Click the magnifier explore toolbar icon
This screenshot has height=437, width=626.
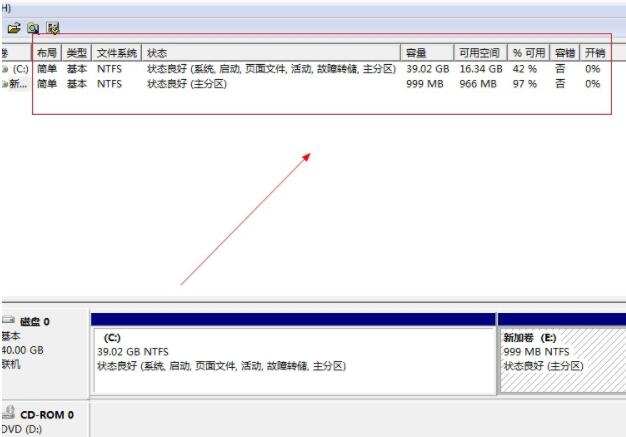pyautogui.click(x=33, y=28)
